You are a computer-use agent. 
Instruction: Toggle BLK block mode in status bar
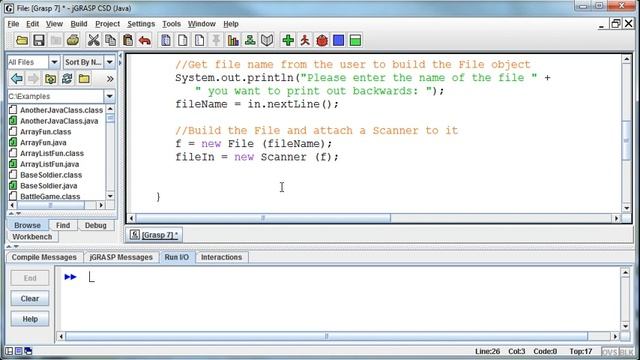[x=627, y=351]
